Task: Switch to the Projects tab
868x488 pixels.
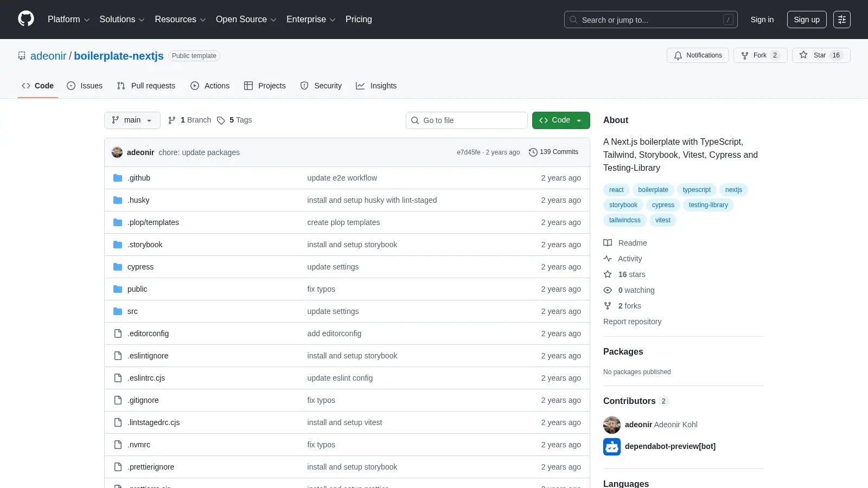Action: [265, 86]
